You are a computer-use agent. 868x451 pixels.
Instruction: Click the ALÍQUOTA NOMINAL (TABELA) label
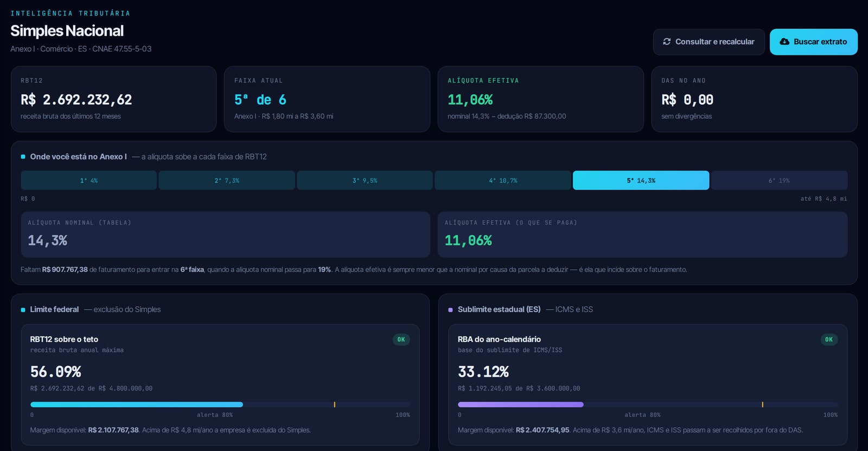coord(80,223)
